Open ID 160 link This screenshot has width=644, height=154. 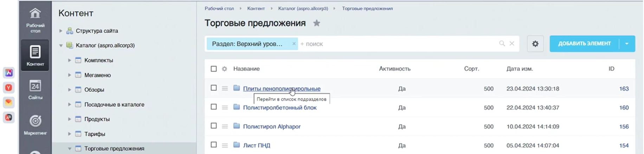[624, 108]
